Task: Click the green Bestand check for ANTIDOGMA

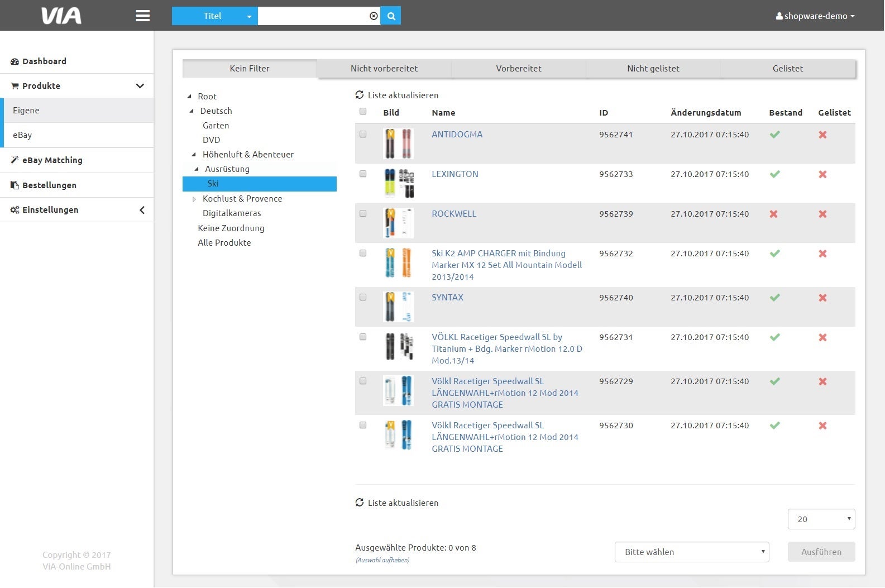Action: [774, 135]
